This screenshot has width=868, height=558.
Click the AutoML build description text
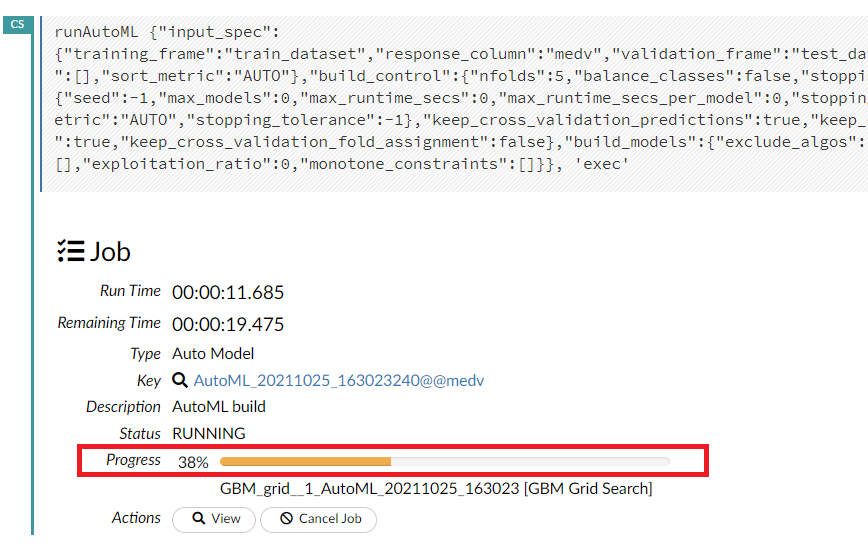[219, 407]
